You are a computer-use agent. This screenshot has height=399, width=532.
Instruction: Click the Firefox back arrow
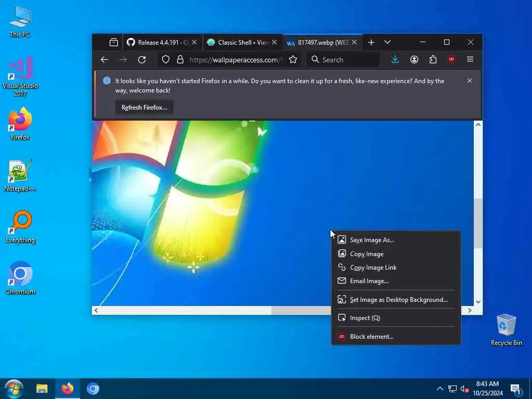point(104,60)
